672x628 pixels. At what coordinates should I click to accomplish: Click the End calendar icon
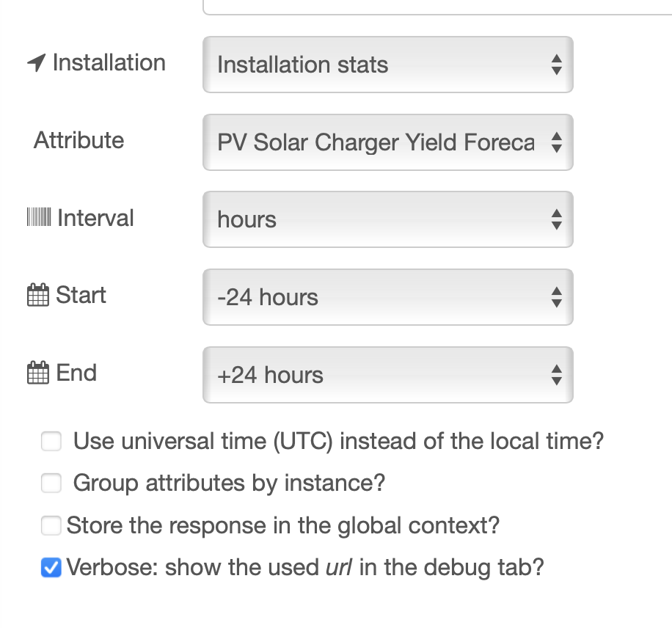pyautogui.click(x=37, y=373)
